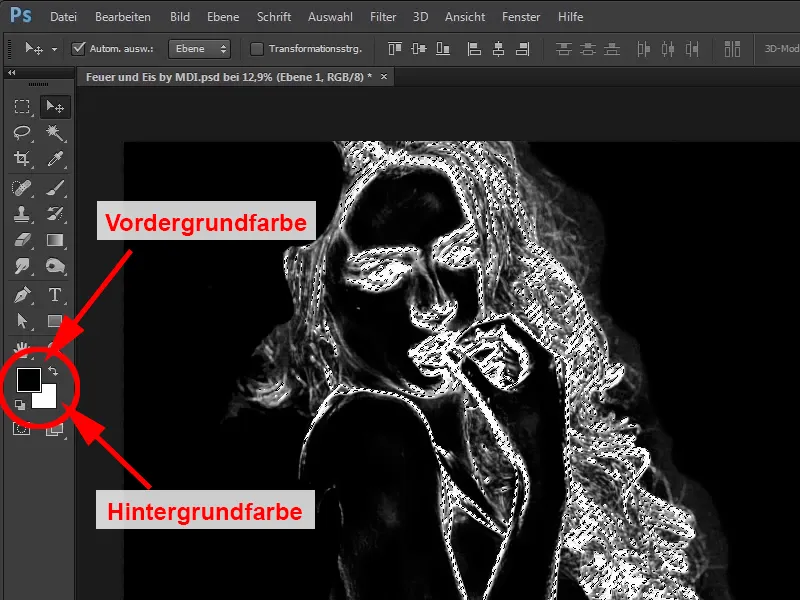Select the Magic Wand tool
The height and width of the screenshot is (600, 800).
pyautogui.click(x=55, y=133)
